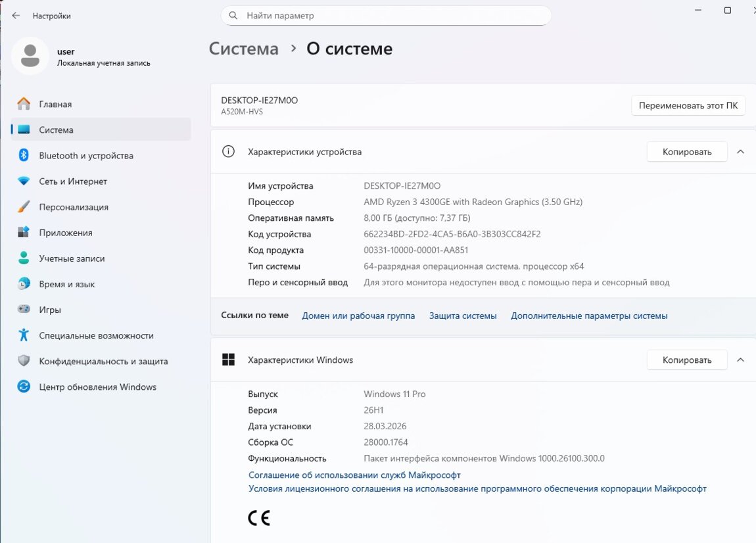The height and width of the screenshot is (543, 756).
Task: Go to Главная in the sidebar
Action: click(x=55, y=105)
